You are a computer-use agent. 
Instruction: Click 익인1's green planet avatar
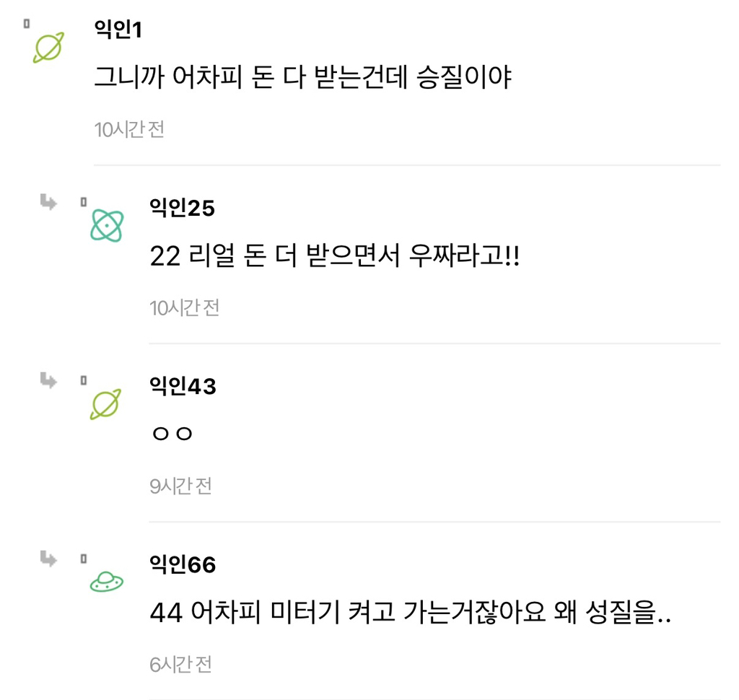[x=50, y=47]
